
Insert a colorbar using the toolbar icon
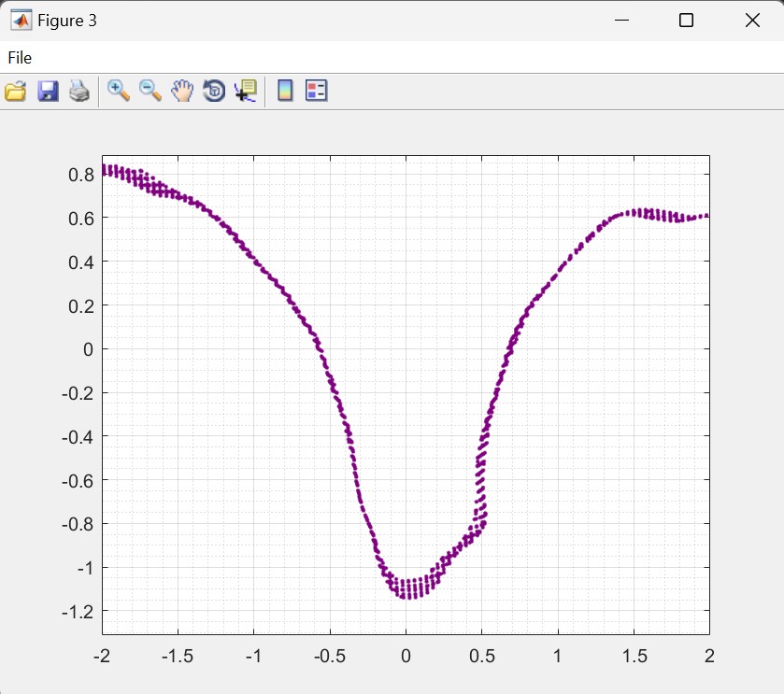point(285,91)
